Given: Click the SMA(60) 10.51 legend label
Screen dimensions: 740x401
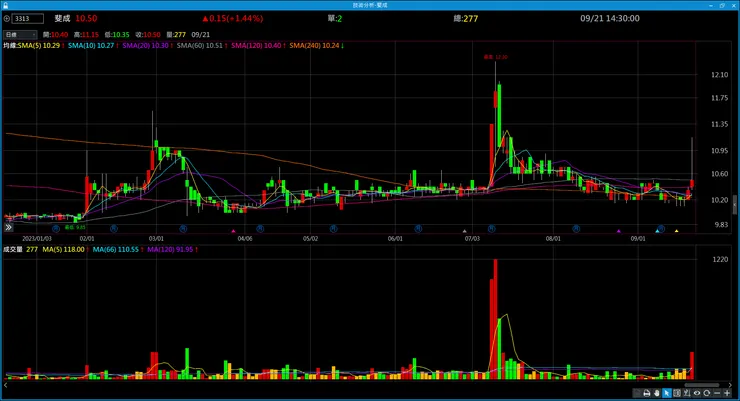Looking at the screenshot, I should (x=200, y=46).
